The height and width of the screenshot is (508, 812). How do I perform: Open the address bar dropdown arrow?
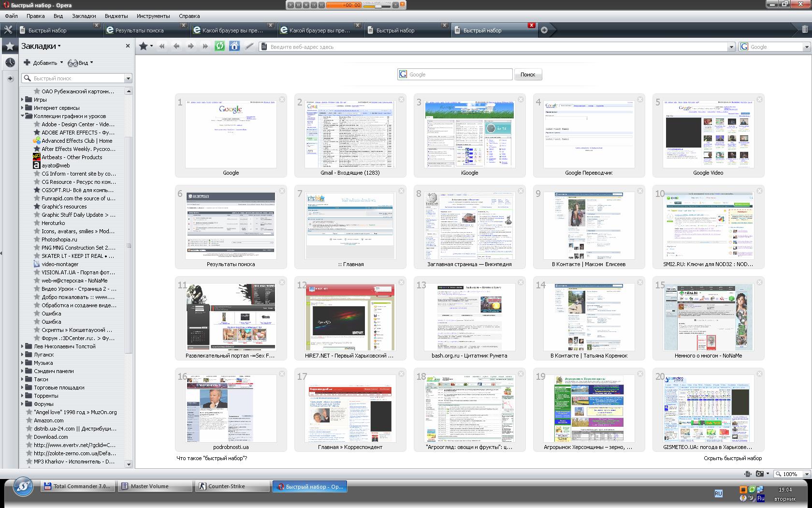click(x=731, y=47)
